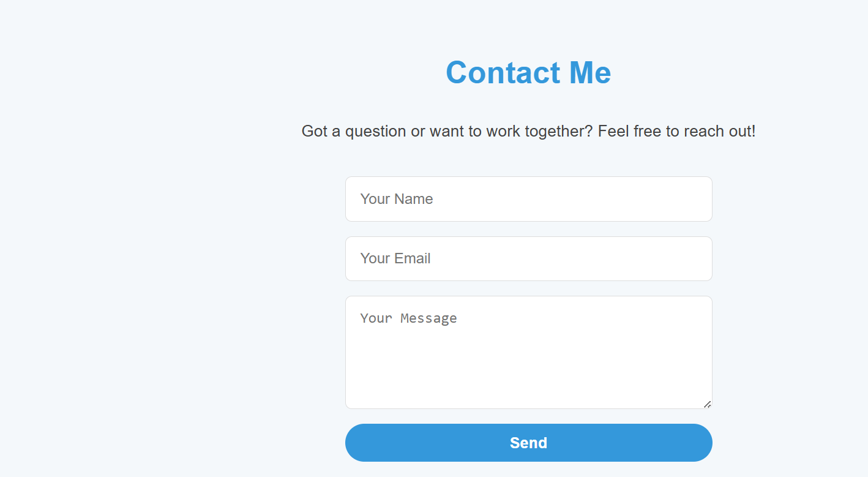The width and height of the screenshot is (868, 477).
Task: Select the 'Your Message' placeholder text
Action: point(408,318)
